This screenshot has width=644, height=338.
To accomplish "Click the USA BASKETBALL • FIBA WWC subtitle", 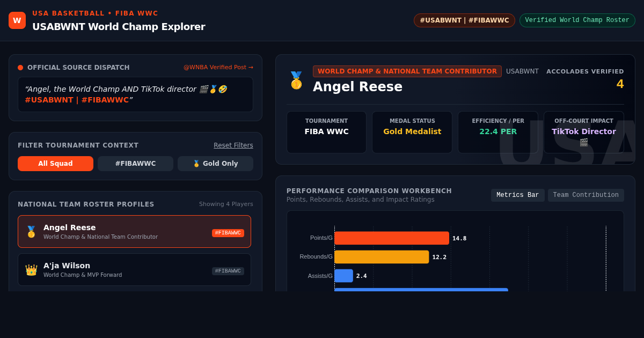I will 95,13.
